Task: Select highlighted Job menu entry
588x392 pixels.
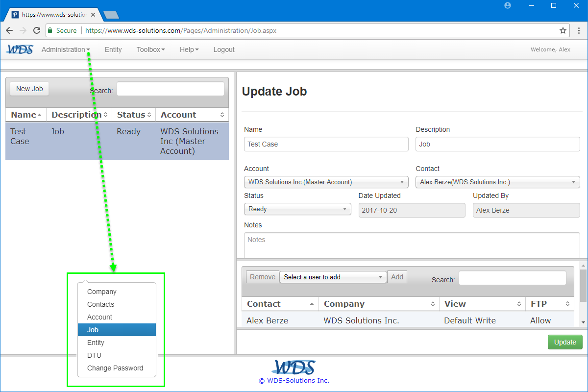Action: tap(117, 330)
